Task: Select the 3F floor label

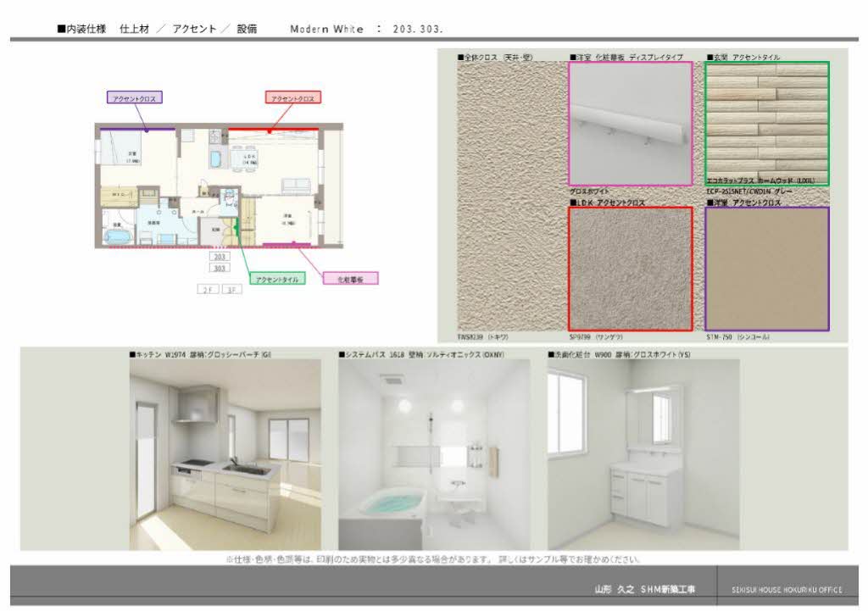Action: click(231, 289)
